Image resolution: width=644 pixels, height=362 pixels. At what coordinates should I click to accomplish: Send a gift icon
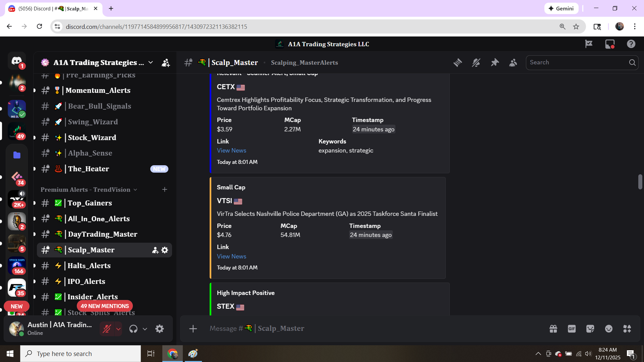point(553,329)
